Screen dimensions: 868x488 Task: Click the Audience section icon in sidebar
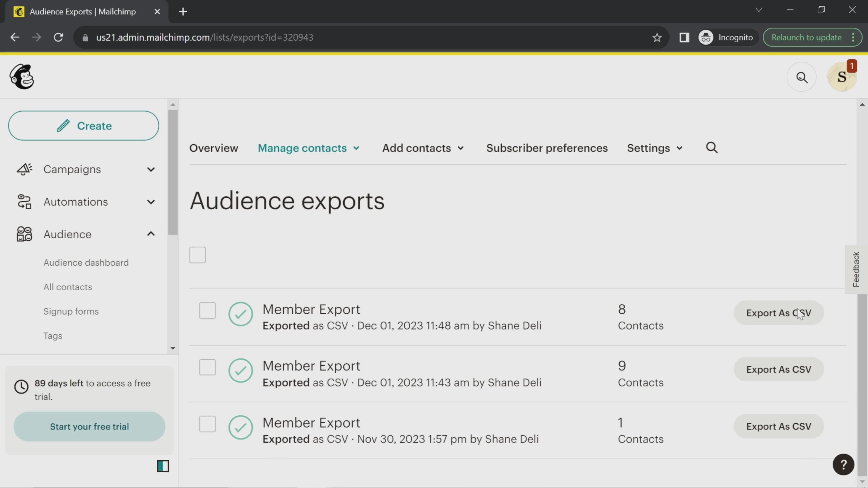coord(24,234)
